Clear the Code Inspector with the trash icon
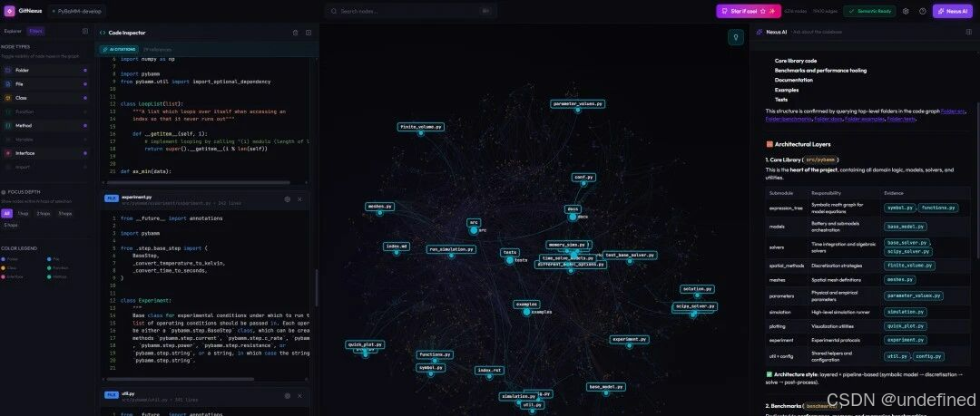The height and width of the screenshot is (416, 980). point(296,33)
